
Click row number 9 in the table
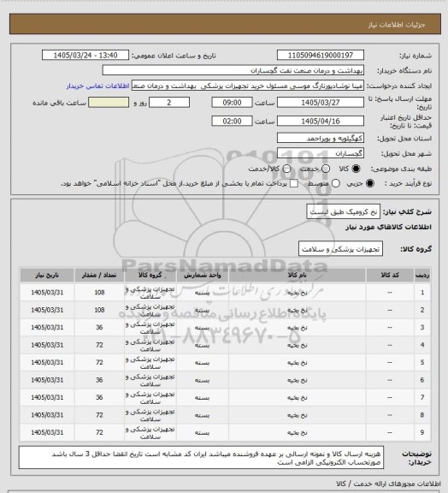pos(422,432)
